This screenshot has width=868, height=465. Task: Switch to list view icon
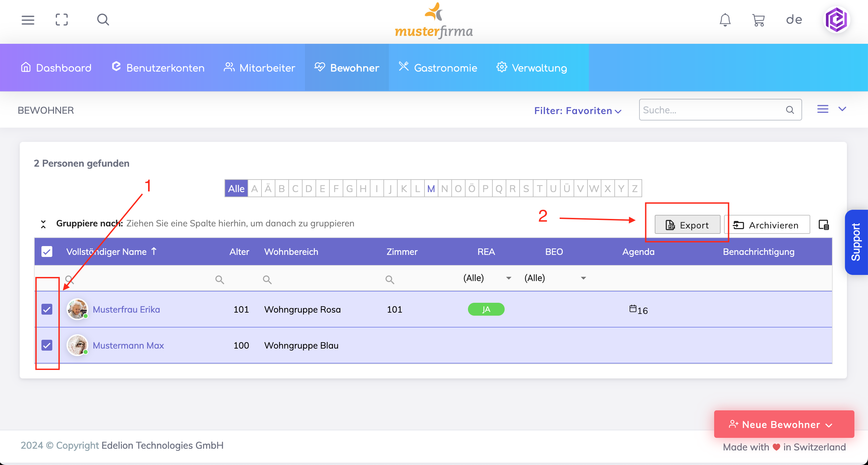point(822,109)
